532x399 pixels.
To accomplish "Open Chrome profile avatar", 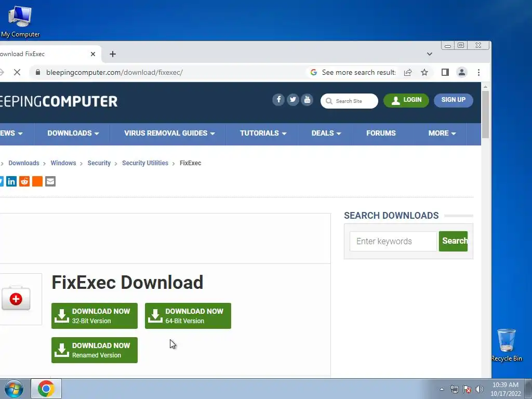I will click(x=462, y=72).
